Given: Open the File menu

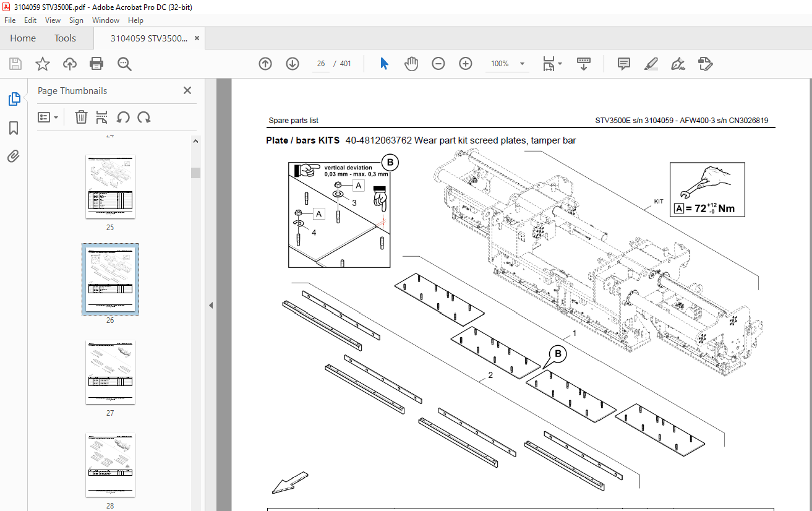Looking at the screenshot, I should pyautogui.click(x=10, y=20).
